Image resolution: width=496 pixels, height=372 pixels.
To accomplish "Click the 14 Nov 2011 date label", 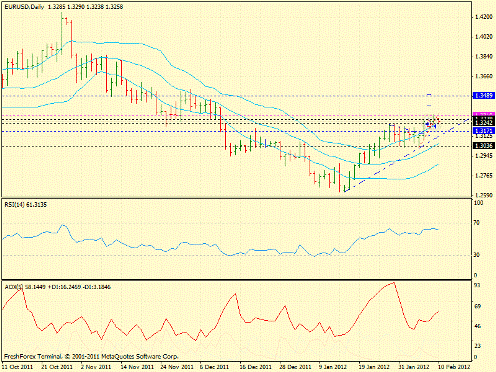I will (137, 367).
